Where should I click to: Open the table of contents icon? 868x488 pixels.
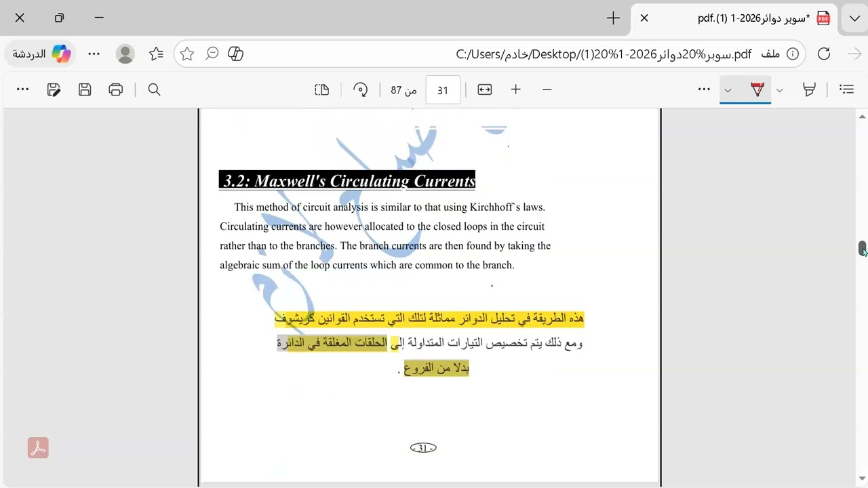(846, 89)
